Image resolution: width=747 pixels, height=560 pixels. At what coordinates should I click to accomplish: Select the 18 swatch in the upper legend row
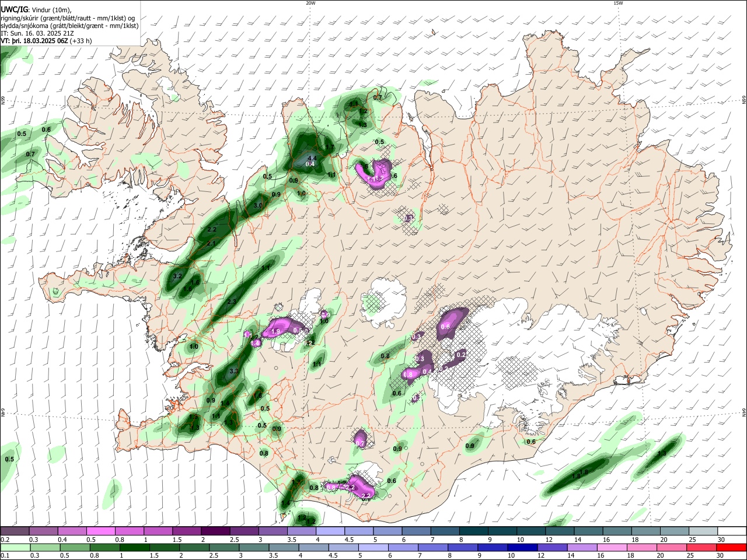(x=647, y=531)
